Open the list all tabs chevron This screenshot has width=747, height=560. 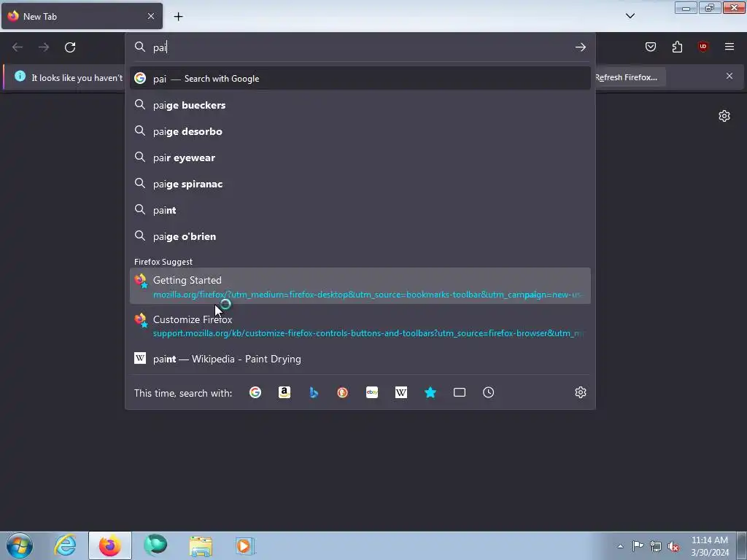click(x=630, y=16)
